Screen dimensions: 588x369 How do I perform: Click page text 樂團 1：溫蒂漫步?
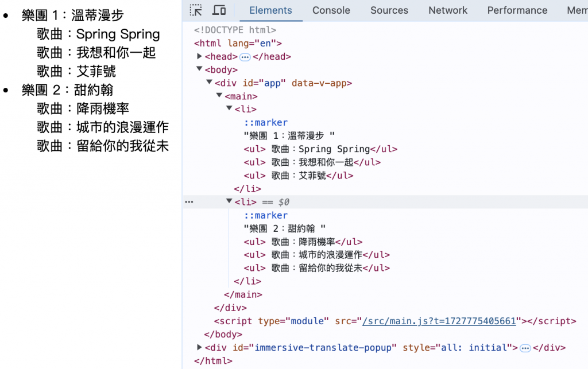point(73,15)
